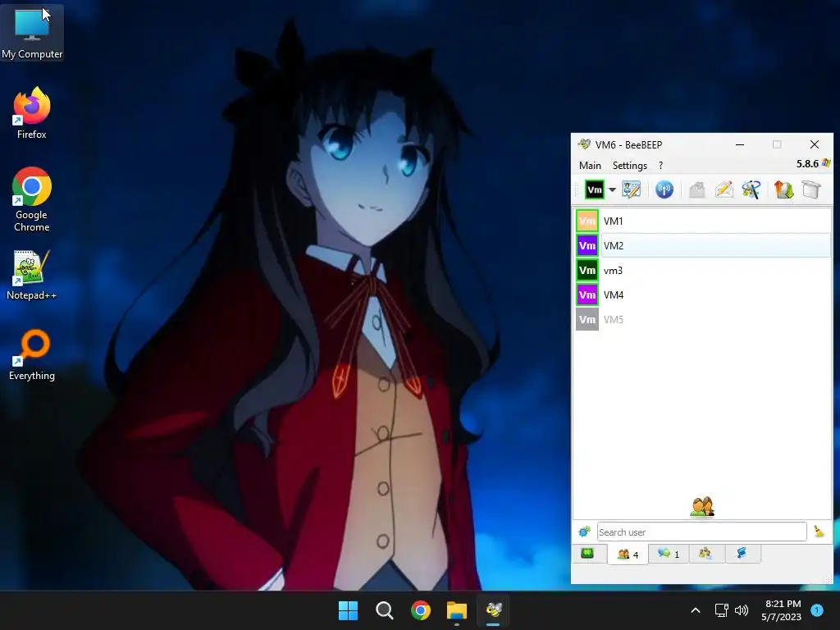Screen dimensions: 840x630
Task: Open the ? help menu
Action: [660, 166]
